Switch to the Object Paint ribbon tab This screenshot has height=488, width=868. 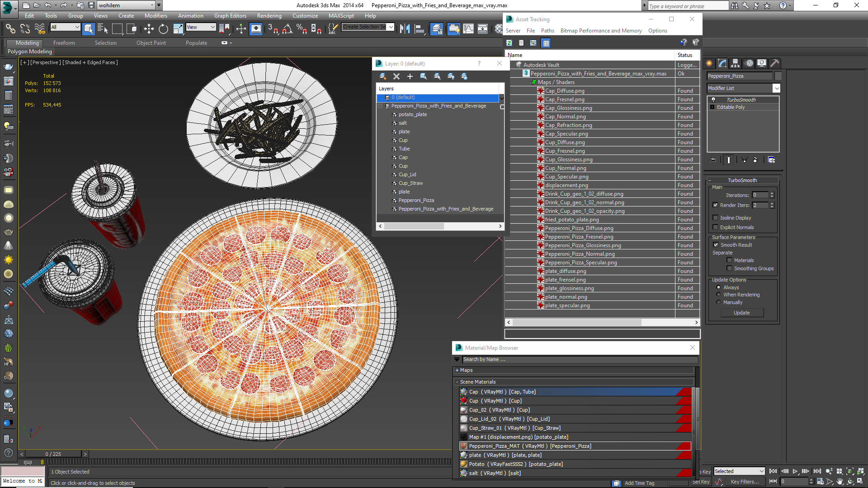(x=151, y=43)
